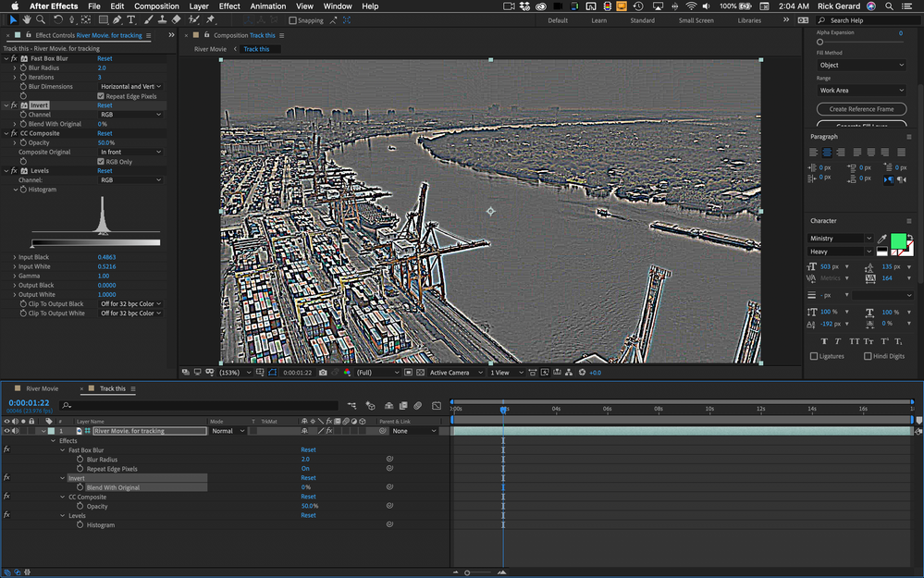This screenshot has height=578, width=924.
Task: Open Clip To Output Black dropdown
Action: pyautogui.click(x=130, y=304)
